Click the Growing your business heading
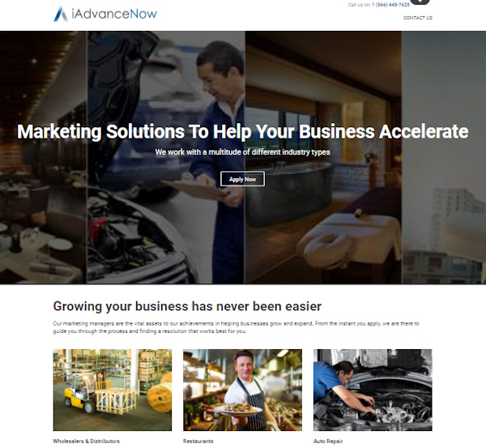This screenshot has width=486, height=448. 187,306
